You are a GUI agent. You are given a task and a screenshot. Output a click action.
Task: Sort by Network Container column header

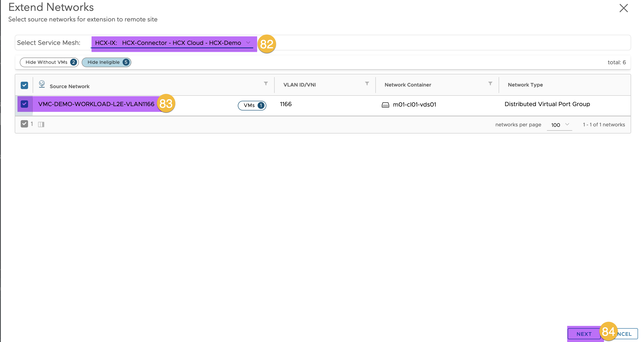pos(408,85)
